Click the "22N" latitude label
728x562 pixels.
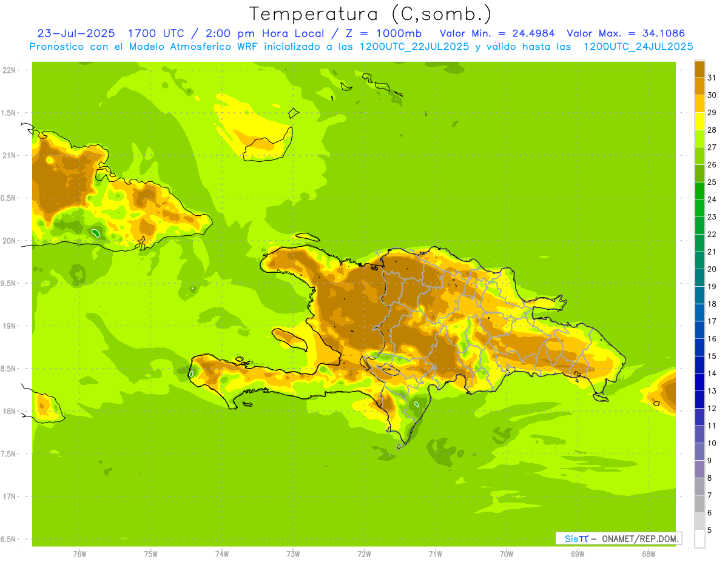(x=9, y=70)
